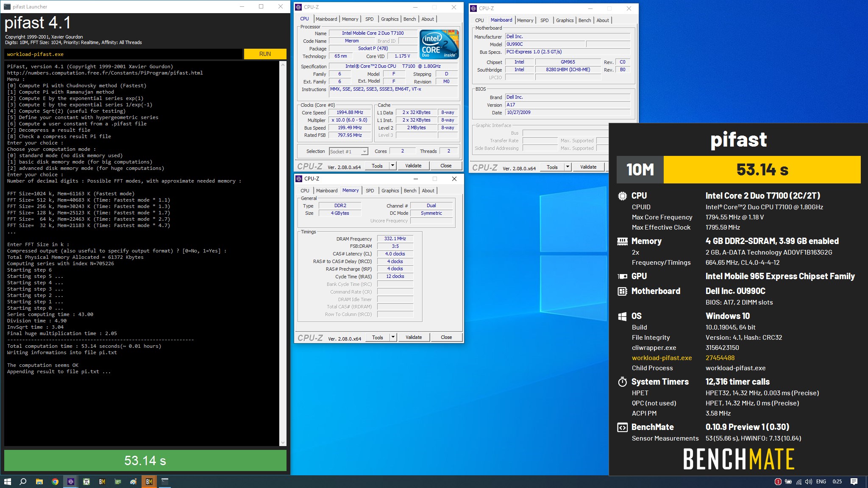The height and width of the screenshot is (488, 868).
Task: Click yellow 53.14 s score banner
Action: click(762, 169)
